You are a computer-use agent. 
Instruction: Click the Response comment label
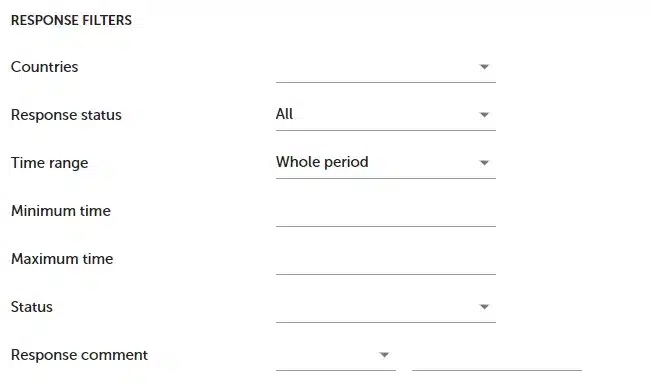pyautogui.click(x=79, y=355)
